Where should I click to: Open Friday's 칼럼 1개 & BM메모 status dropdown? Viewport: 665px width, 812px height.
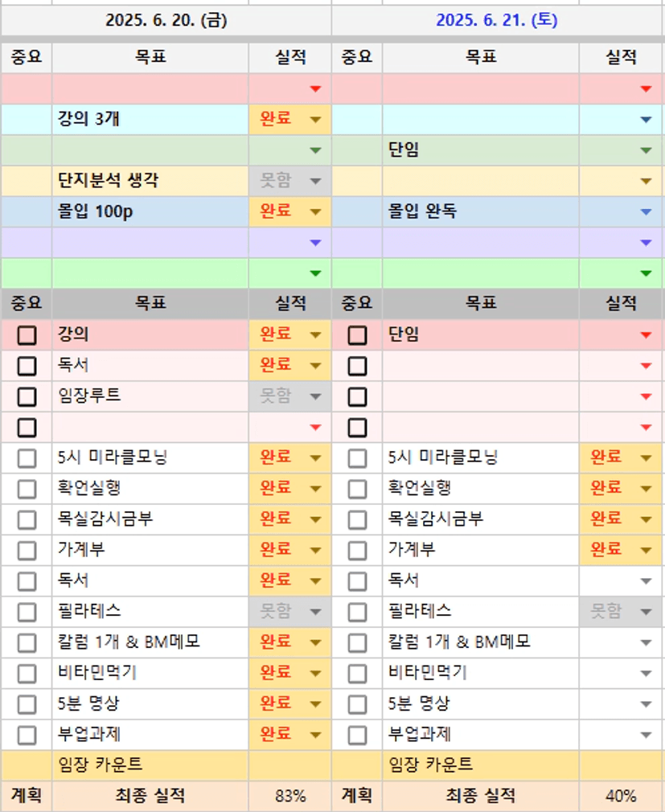315,642
